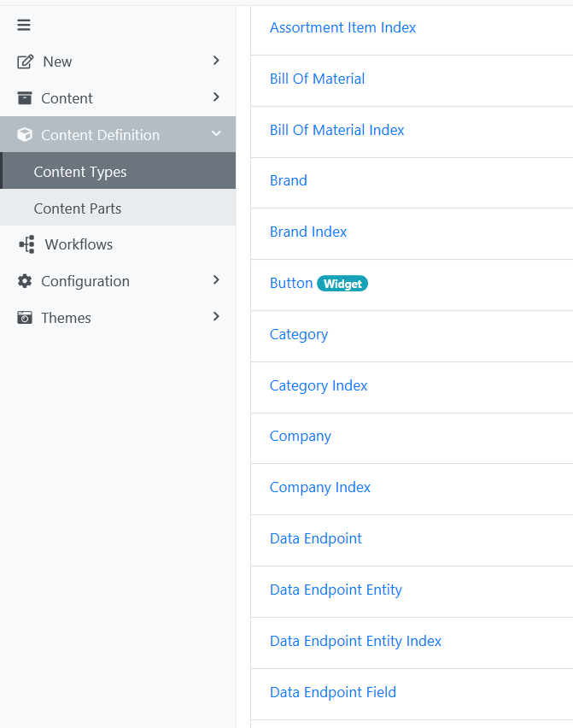Expand the Themes chevron
This screenshot has width=573, height=728.
[216, 317]
